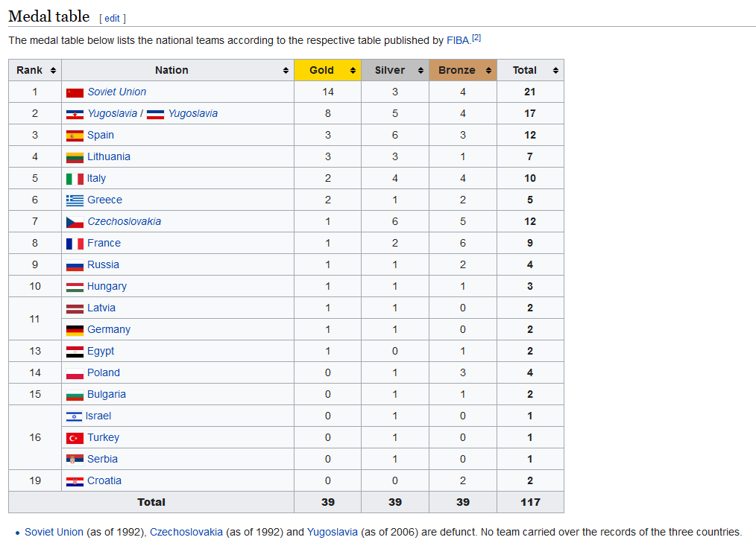Open Czechoslovakia link in table row 7
Screen dimensions: 756x546
point(125,222)
